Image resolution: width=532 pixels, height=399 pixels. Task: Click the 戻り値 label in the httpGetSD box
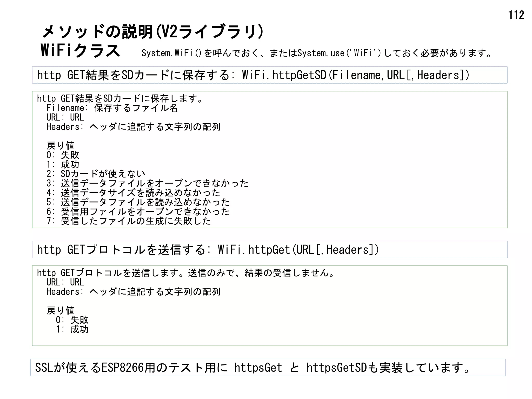61,145
